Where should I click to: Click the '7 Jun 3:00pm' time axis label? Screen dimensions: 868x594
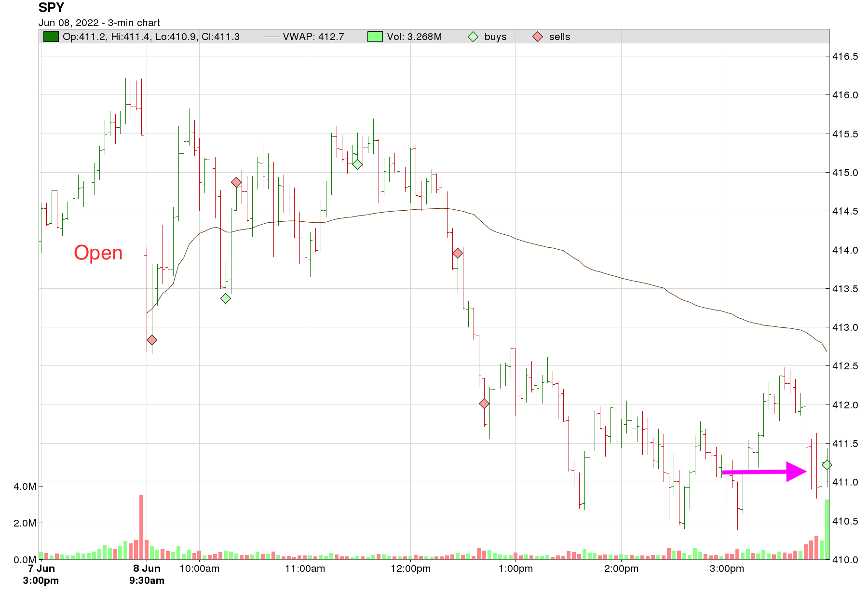pyautogui.click(x=41, y=574)
